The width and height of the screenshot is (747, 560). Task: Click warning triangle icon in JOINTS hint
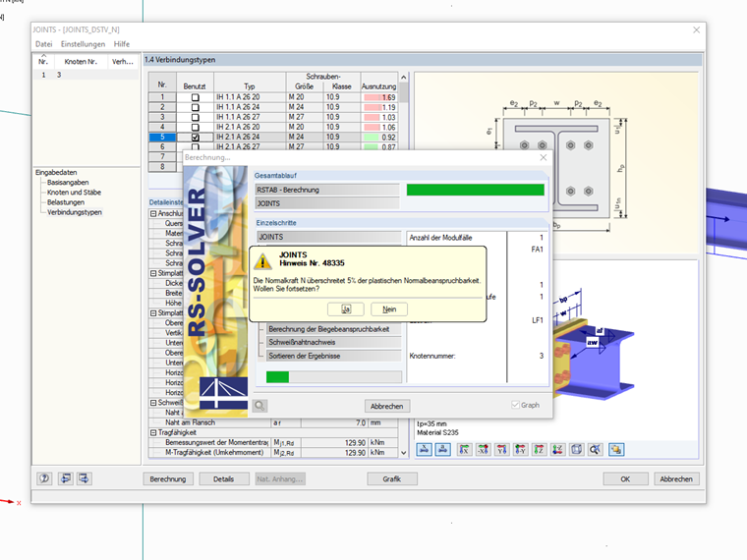[x=262, y=261]
